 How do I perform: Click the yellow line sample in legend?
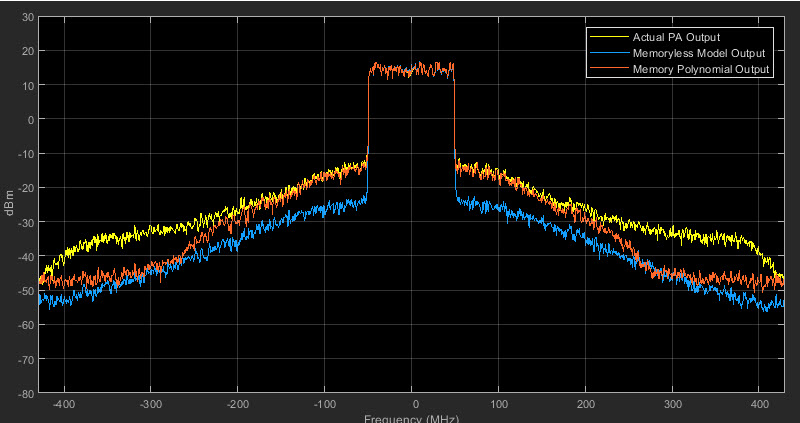coord(609,38)
